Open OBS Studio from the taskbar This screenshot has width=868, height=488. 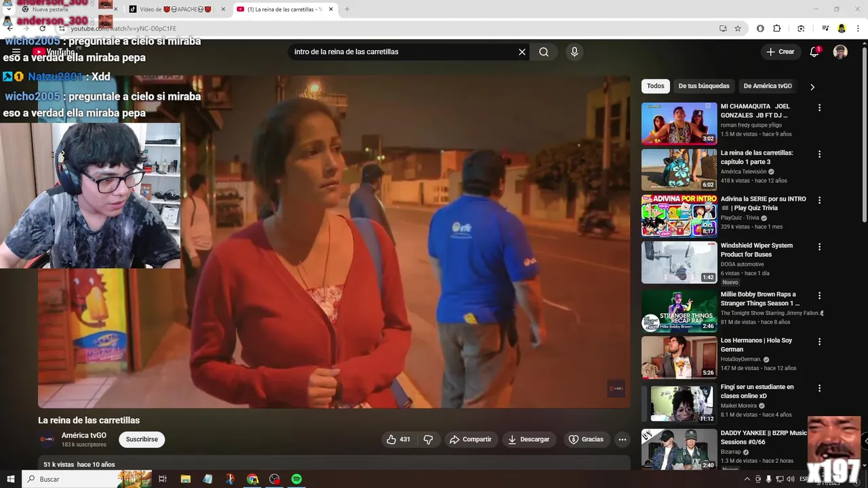pyautogui.click(x=274, y=479)
